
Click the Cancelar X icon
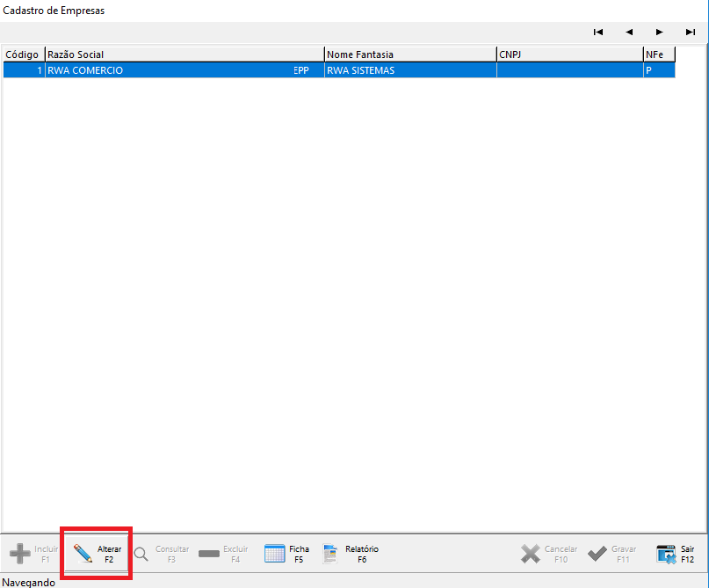tap(531, 554)
